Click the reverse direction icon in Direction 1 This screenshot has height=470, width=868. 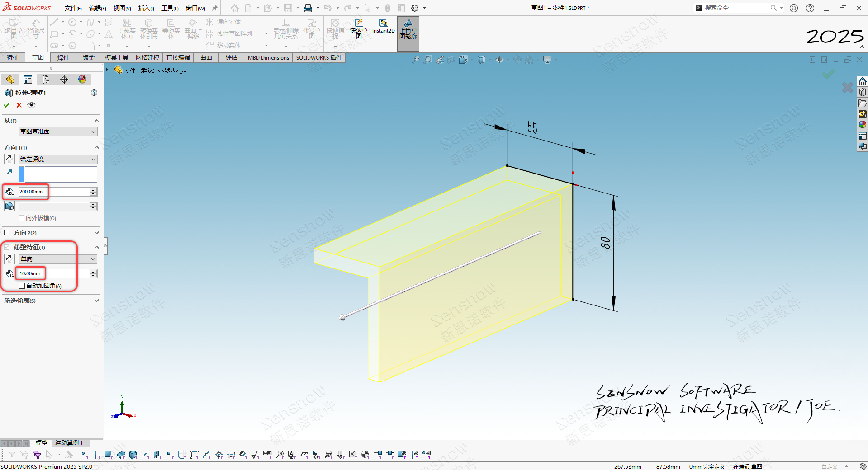(x=9, y=159)
